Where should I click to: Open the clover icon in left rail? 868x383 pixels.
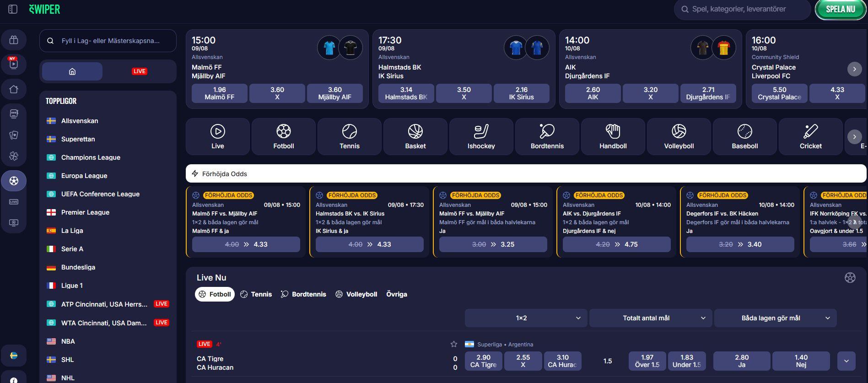(14, 156)
